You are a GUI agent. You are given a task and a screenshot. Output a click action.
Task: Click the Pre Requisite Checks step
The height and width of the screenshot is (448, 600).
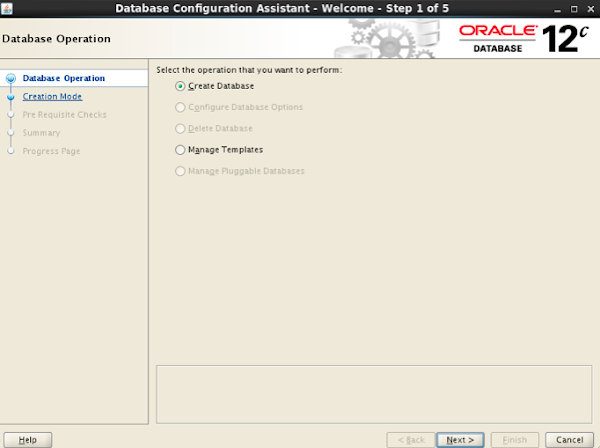click(x=64, y=115)
